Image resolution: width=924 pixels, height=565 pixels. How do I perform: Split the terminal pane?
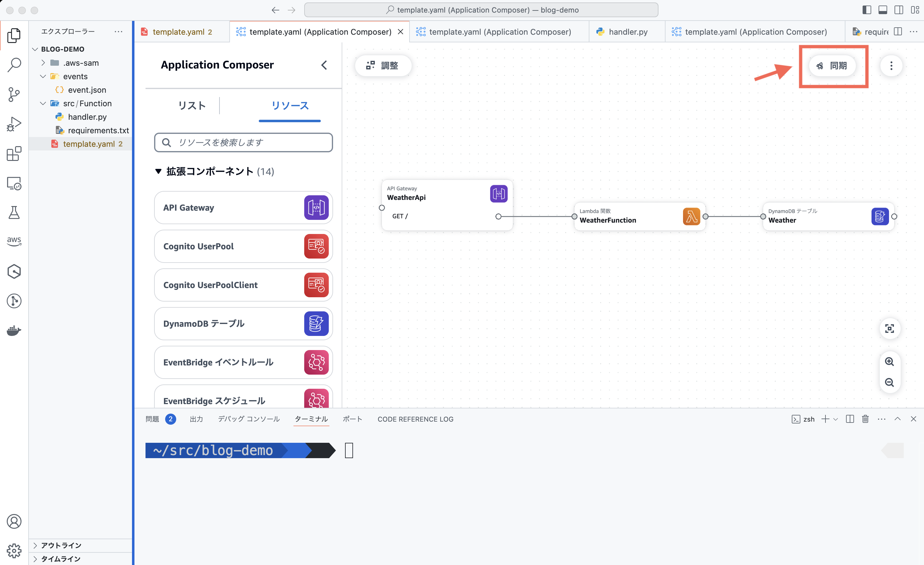tap(850, 419)
